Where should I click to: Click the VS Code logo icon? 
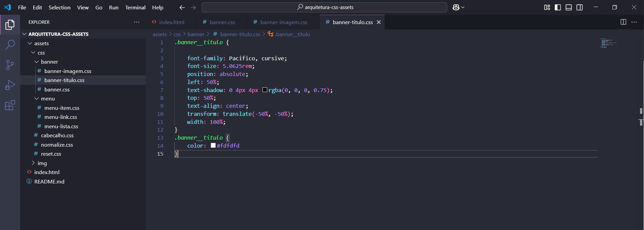pyautogui.click(x=7, y=7)
